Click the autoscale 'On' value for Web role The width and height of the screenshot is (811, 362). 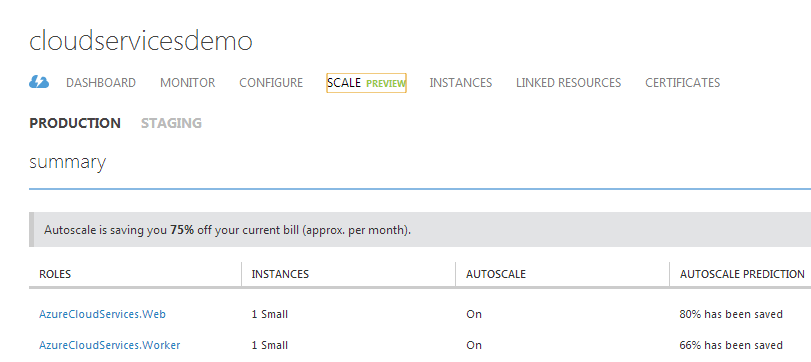click(474, 314)
